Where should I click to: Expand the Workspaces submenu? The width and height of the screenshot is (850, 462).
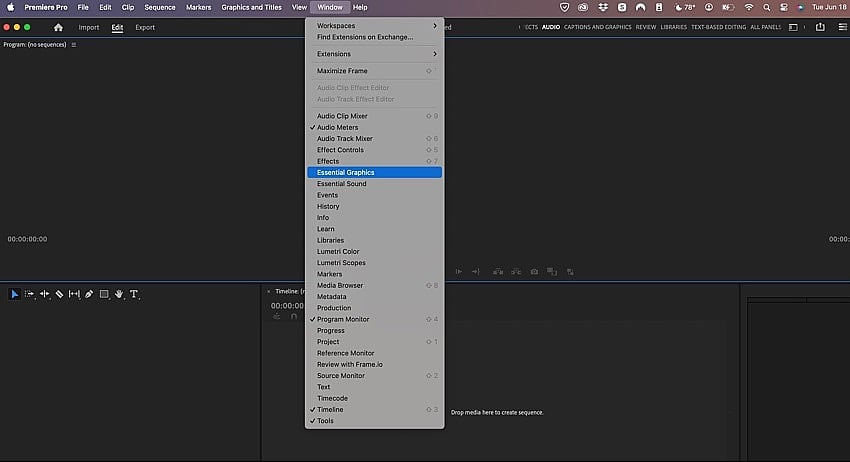click(x=375, y=25)
